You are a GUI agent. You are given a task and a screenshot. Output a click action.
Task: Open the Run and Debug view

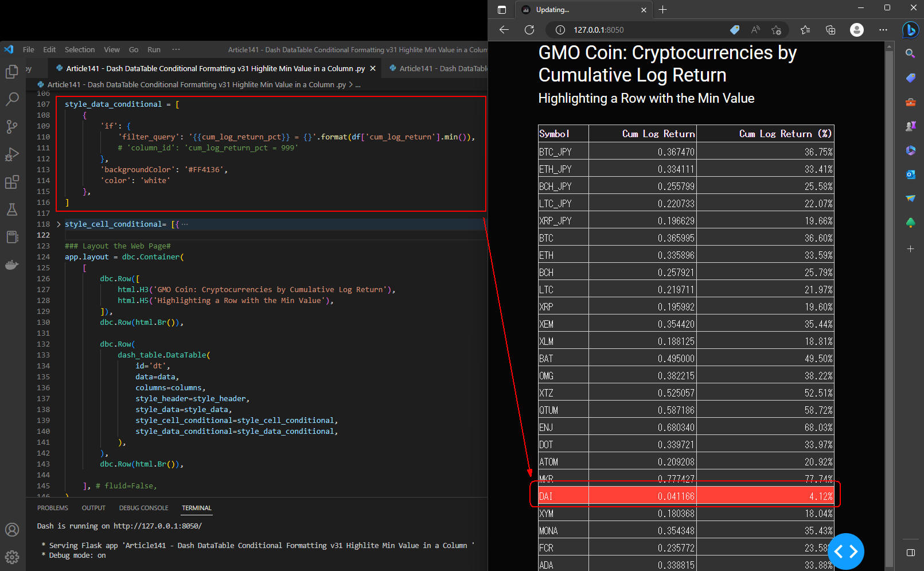click(12, 154)
